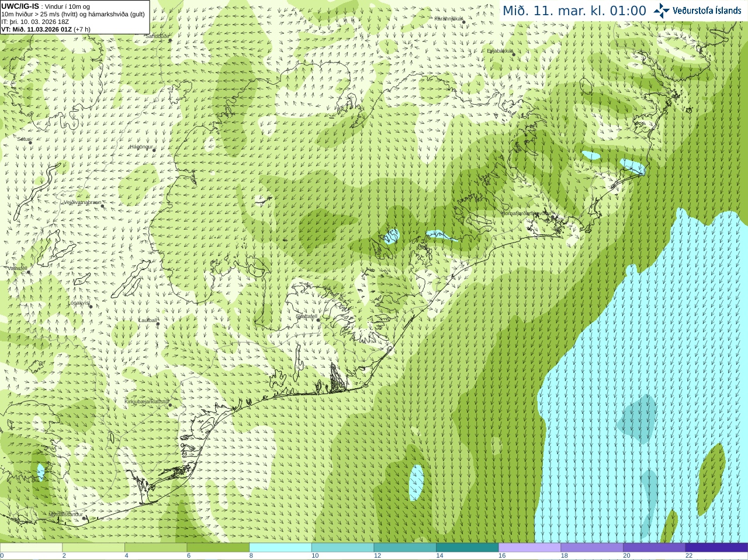
Task: Click the 'UWC/IG-IS : Vindur í 10m og' header line
Action: [46, 6]
